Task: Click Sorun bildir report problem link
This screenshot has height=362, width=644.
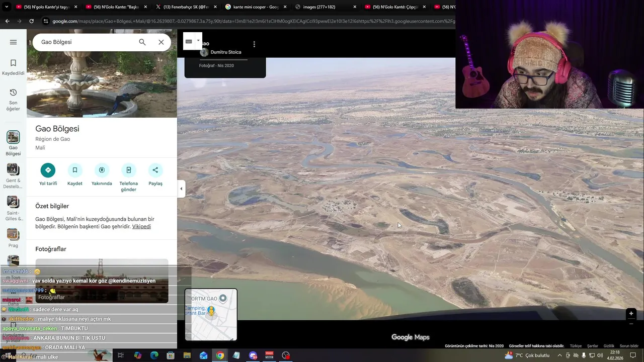Action: [629, 346]
